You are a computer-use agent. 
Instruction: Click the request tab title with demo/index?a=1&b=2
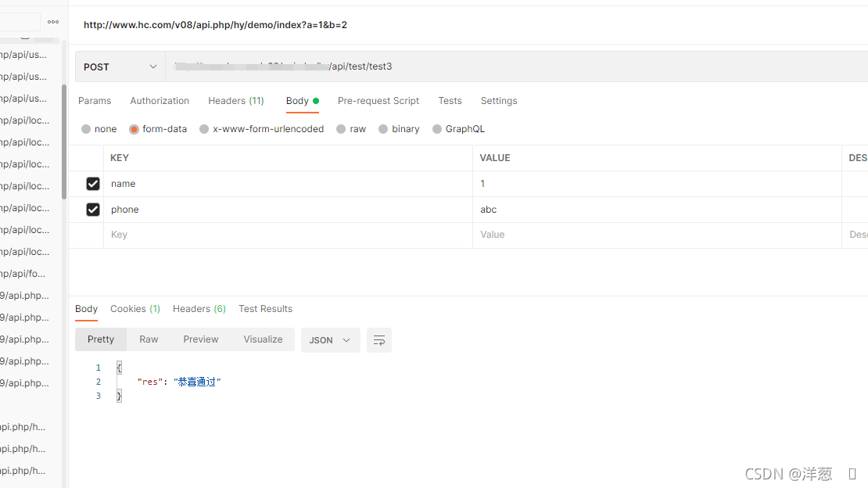[215, 25]
